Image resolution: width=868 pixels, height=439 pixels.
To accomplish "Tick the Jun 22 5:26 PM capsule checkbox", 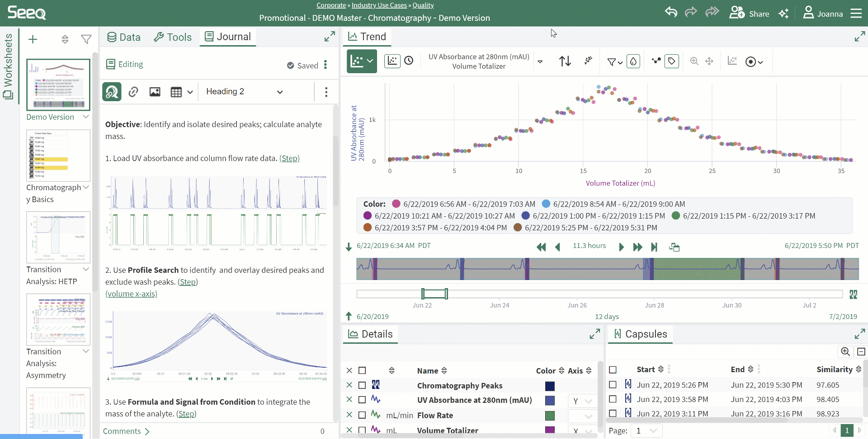I will (x=613, y=385).
